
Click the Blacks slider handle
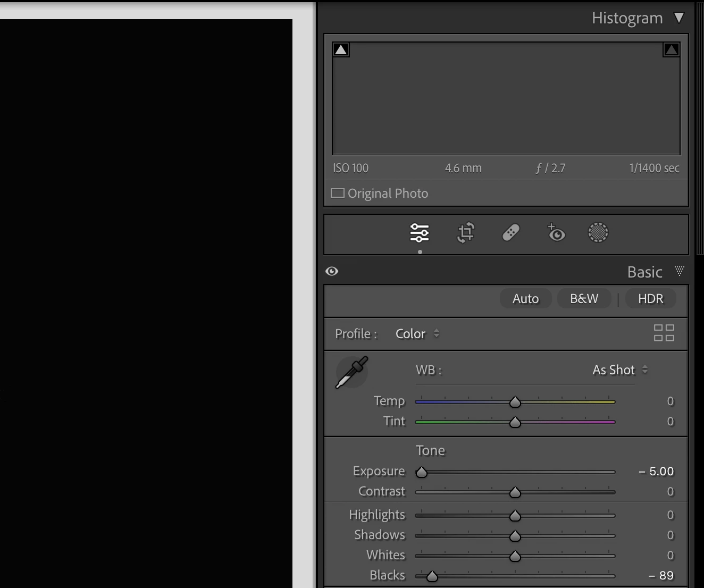pyautogui.click(x=432, y=576)
